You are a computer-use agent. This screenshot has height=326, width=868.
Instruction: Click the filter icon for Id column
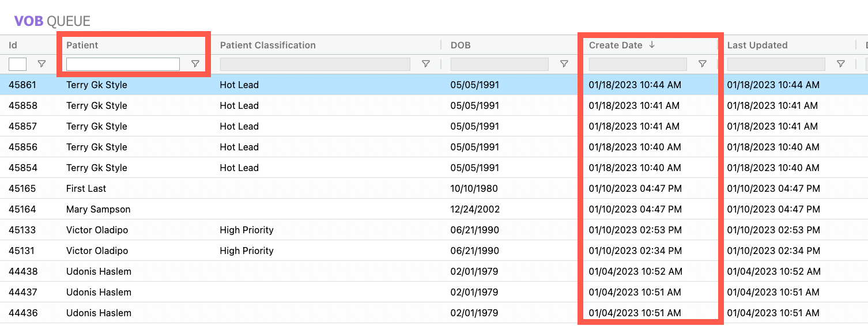click(41, 64)
